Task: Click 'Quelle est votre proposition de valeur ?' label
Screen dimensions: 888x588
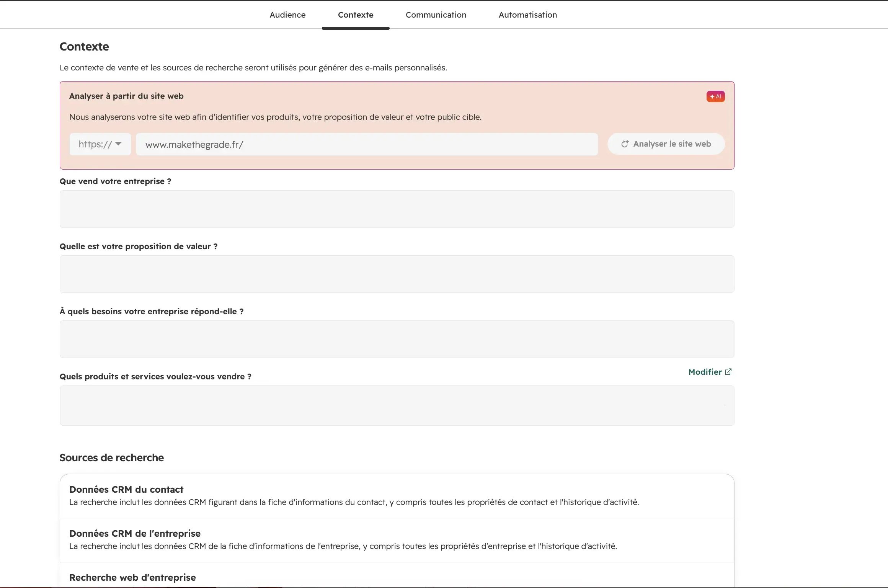Action: (x=139, y=247)
